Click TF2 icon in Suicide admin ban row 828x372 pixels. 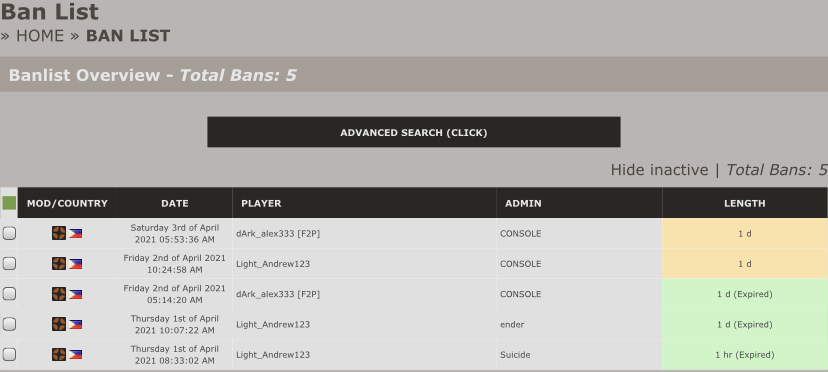[59, 354]
